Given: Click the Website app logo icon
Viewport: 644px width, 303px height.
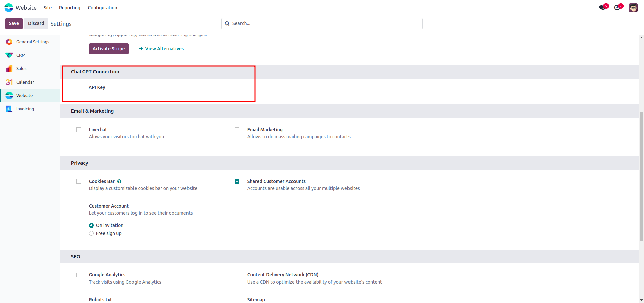Looking at the screenshot, I should coord(9,8).
